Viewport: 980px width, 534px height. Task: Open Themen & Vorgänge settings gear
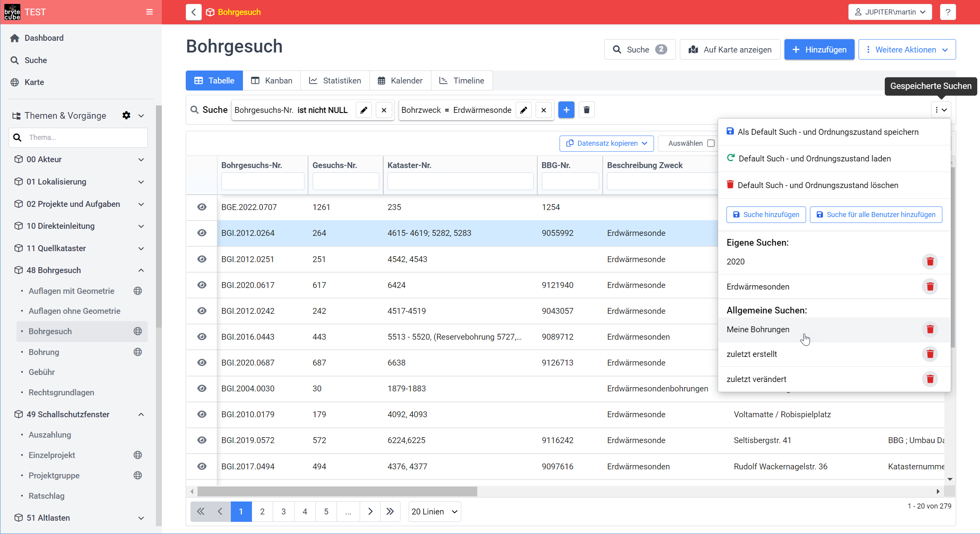click(126, 116)
